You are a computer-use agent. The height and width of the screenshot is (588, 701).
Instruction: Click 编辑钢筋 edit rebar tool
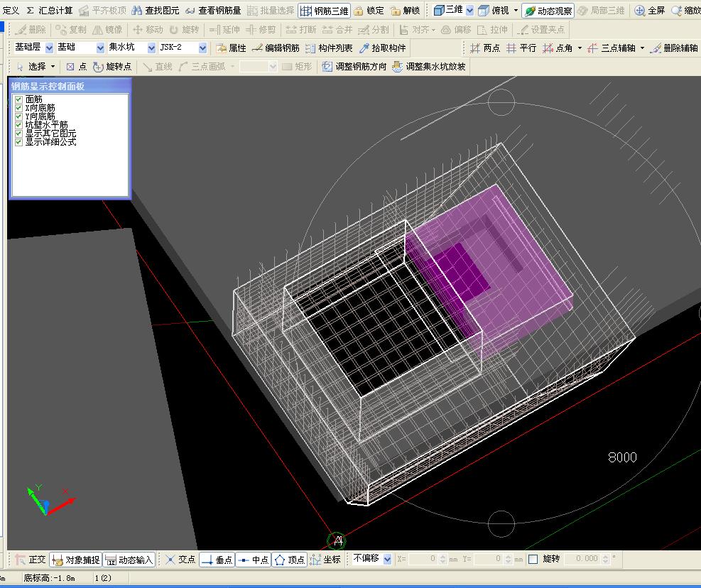(276, 48)
